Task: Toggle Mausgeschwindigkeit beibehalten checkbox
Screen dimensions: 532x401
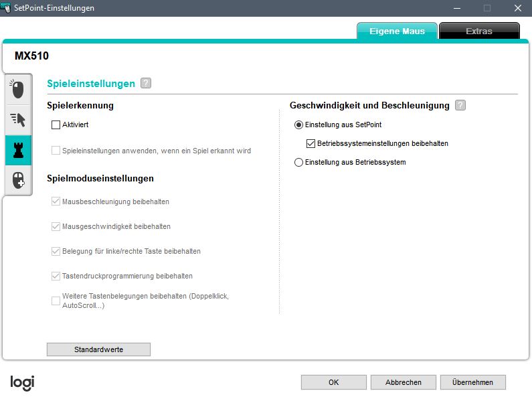Action: pyautogui.click(x=56, y=226)
